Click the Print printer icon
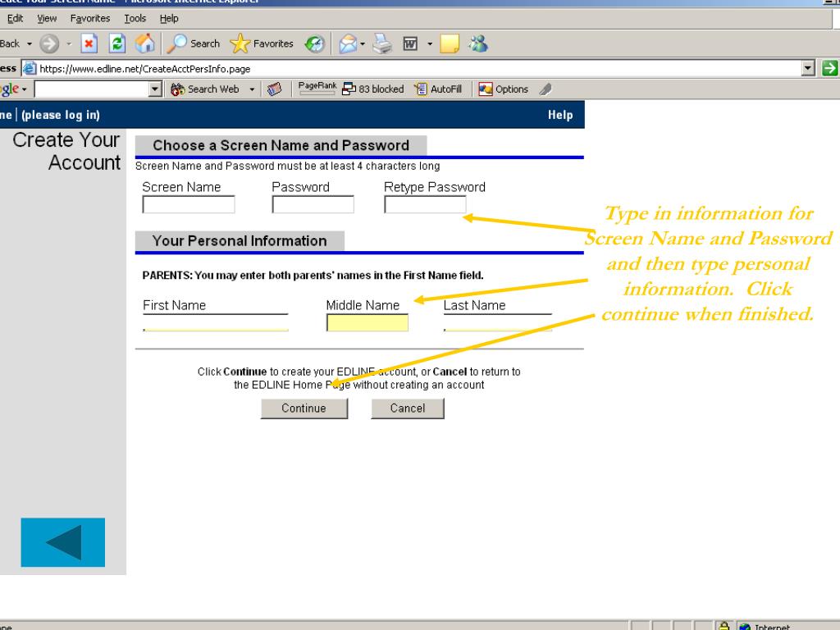 click(x=382, y=43)
